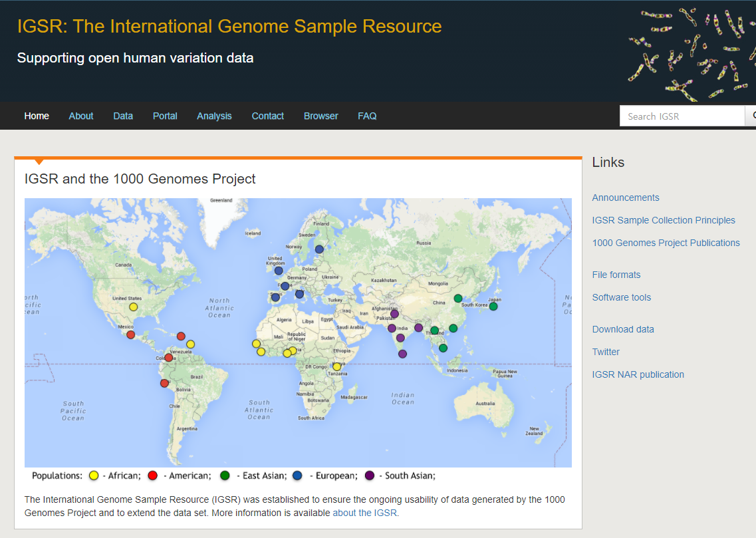Click the 'Links' sidebar heading
756x538 pixels.
click(608, 162)
